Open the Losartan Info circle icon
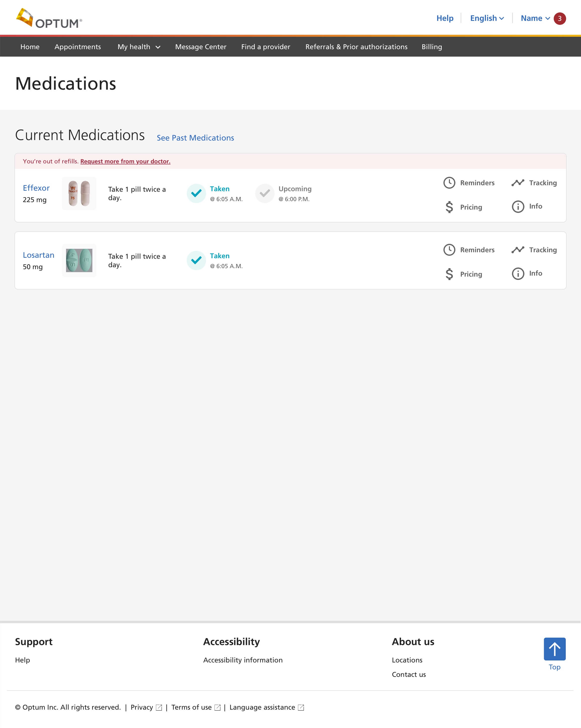The height and width of the screenshot is (728, 581). click(x=517, y=274)
